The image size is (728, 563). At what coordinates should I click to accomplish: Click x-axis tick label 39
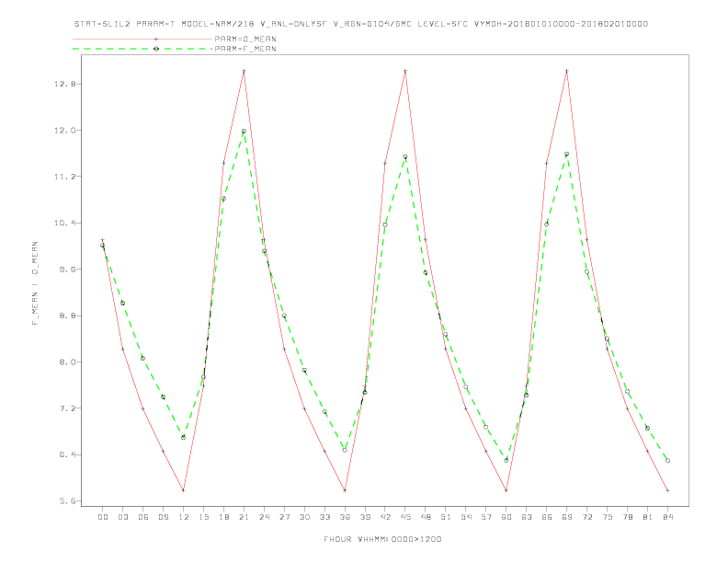(x=365, y=517)
